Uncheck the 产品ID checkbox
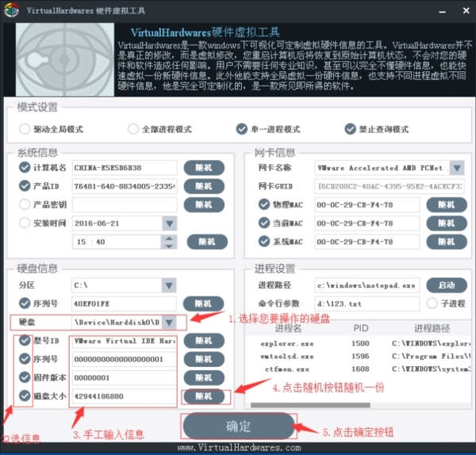The image size is (476, 455). [25, 186]
